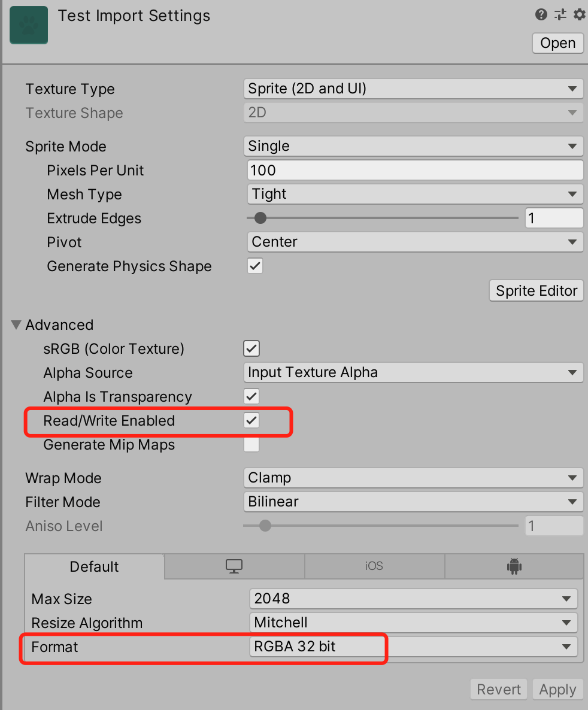Open the Sprite Editor
Viewport: 588px width, 710px height.
click(536, 290)
